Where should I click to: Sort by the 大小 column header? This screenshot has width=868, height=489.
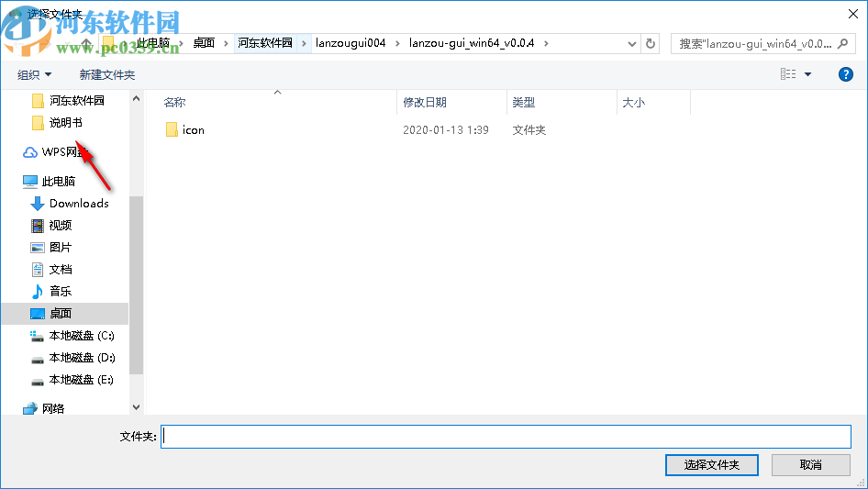634,102
